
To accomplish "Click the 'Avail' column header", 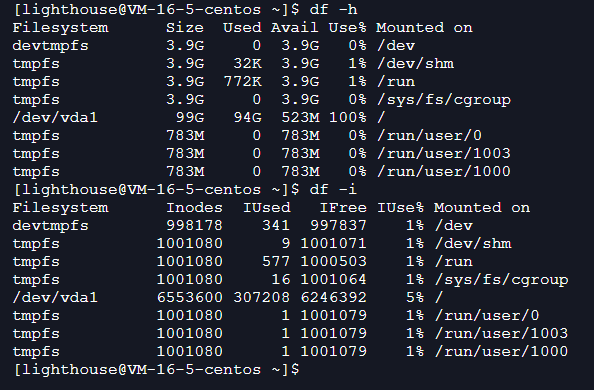I will (x=295, y=28).
